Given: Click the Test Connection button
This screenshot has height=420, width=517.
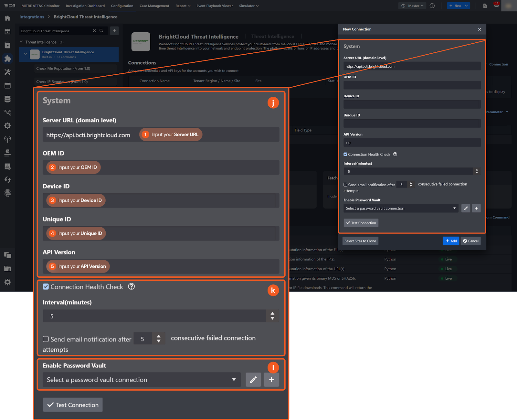Looking at the screenshot, I should coord(72,404).
